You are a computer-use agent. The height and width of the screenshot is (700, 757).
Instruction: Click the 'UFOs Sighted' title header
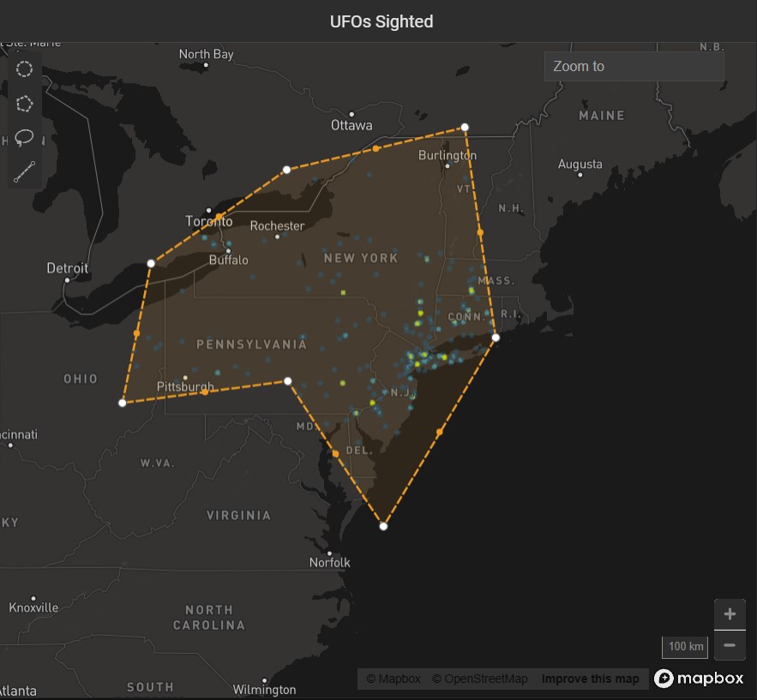pos(382,21)
